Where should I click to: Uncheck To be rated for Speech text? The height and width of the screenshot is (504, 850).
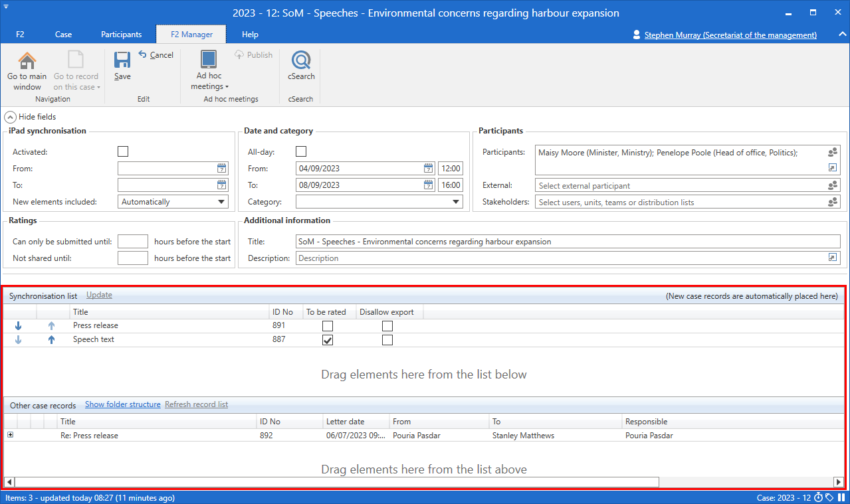(328, 340)
